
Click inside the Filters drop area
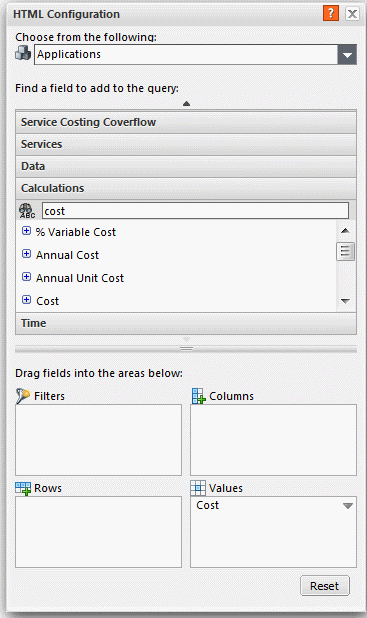(99, 440)
